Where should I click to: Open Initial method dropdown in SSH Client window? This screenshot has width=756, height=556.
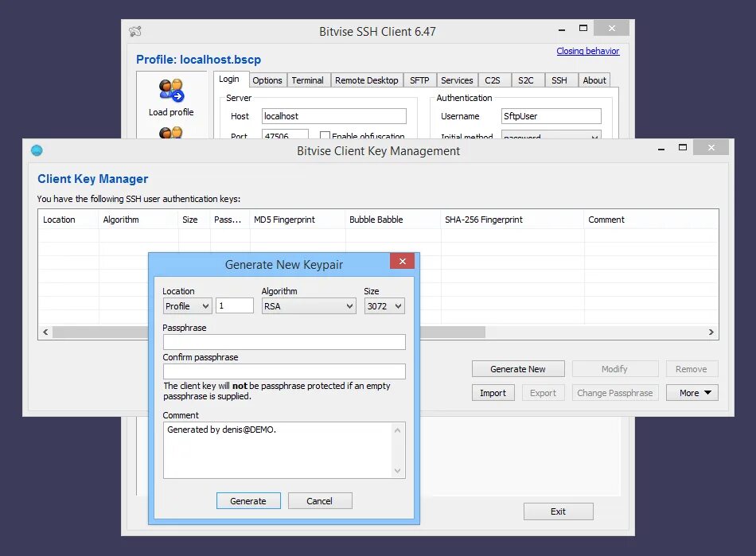click(551, 135)
